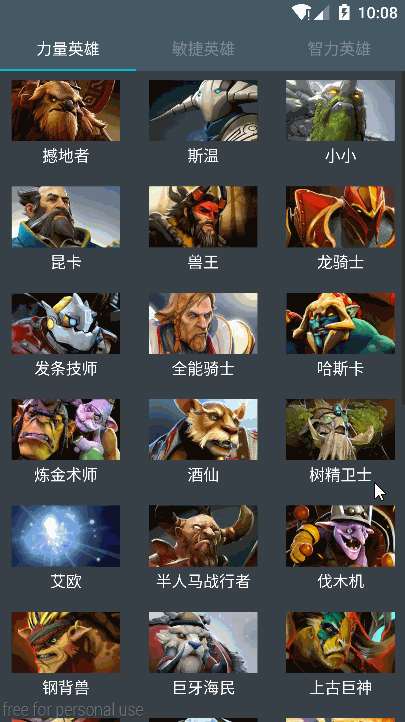This screenshot has height=722, width=405.
Task: Open the 撼地者 hero portrait
Action: point(66,111)
